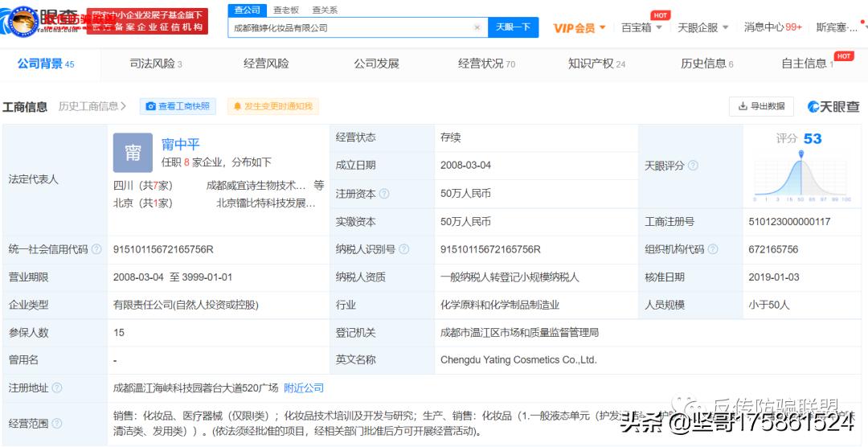Open 消息中心 notifications

coord(773,27)
